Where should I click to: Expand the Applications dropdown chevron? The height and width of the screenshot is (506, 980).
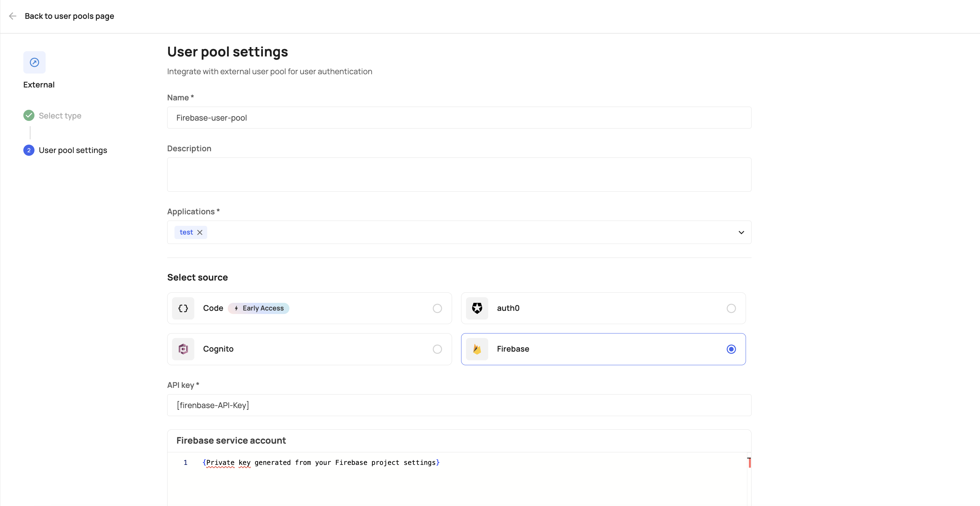click(741, 232)
